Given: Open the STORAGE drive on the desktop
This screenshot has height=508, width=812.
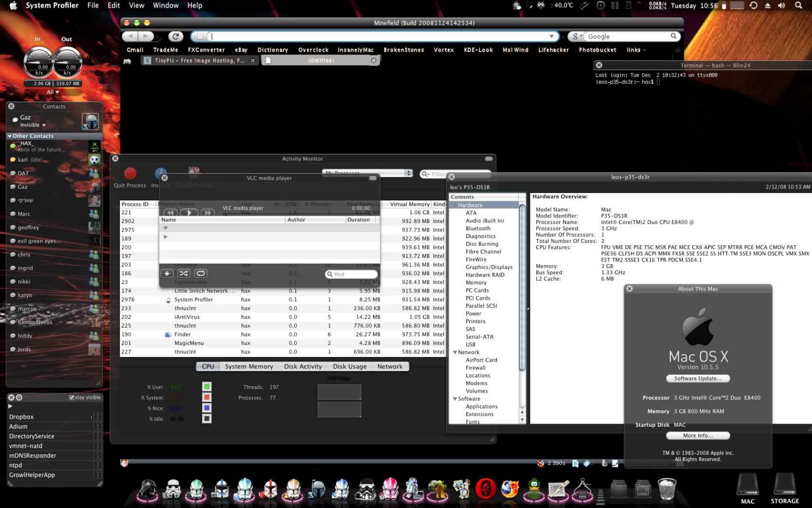Looking at the screenshot, I should click(x=785, y=489).
